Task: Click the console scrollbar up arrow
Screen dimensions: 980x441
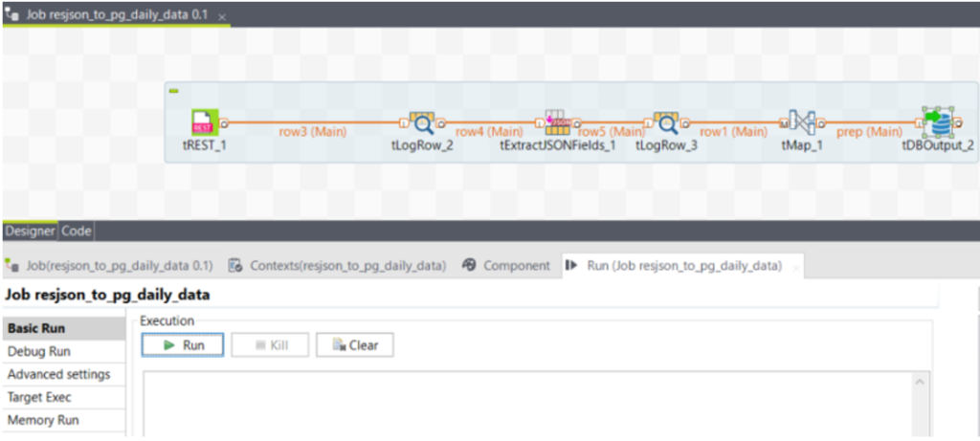Action: pos(922,383)
